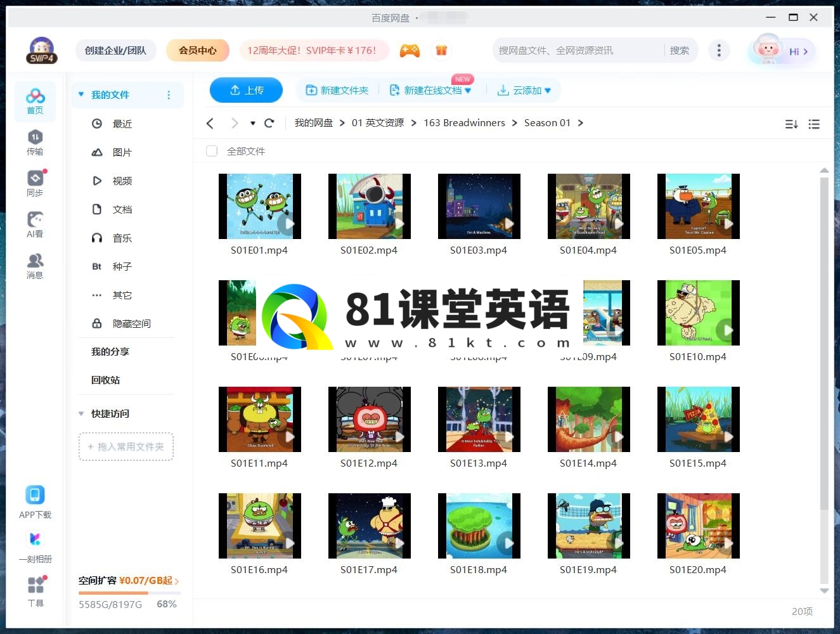Click the gift box icon
Viewport: 840px width, 634px height.
point(441,50)
